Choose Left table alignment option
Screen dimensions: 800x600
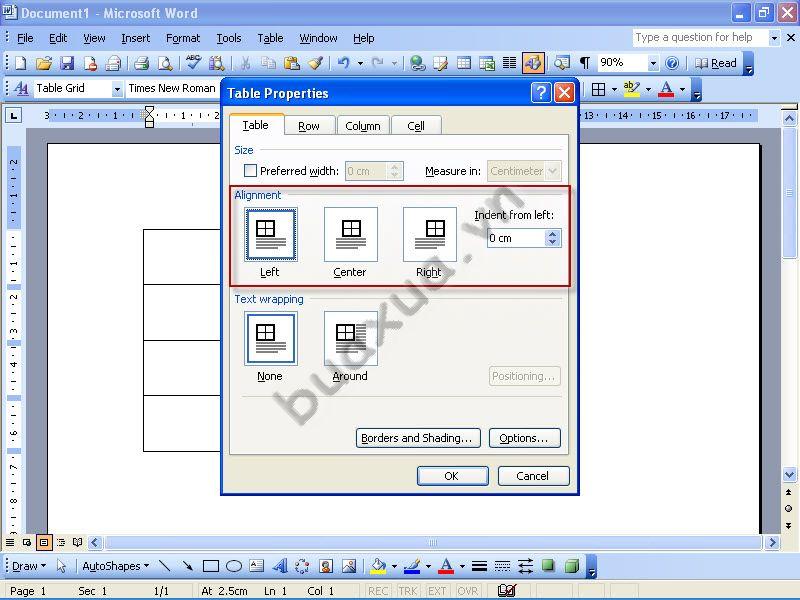(x=271, y=235)
